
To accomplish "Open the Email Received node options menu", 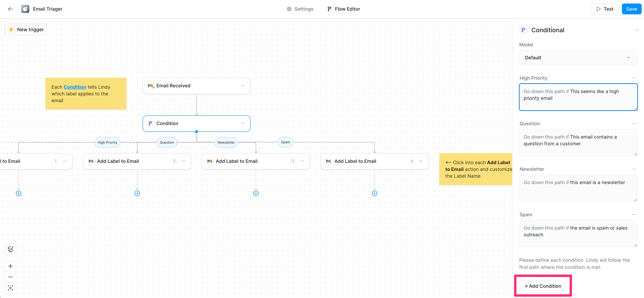I will [242, 85].
